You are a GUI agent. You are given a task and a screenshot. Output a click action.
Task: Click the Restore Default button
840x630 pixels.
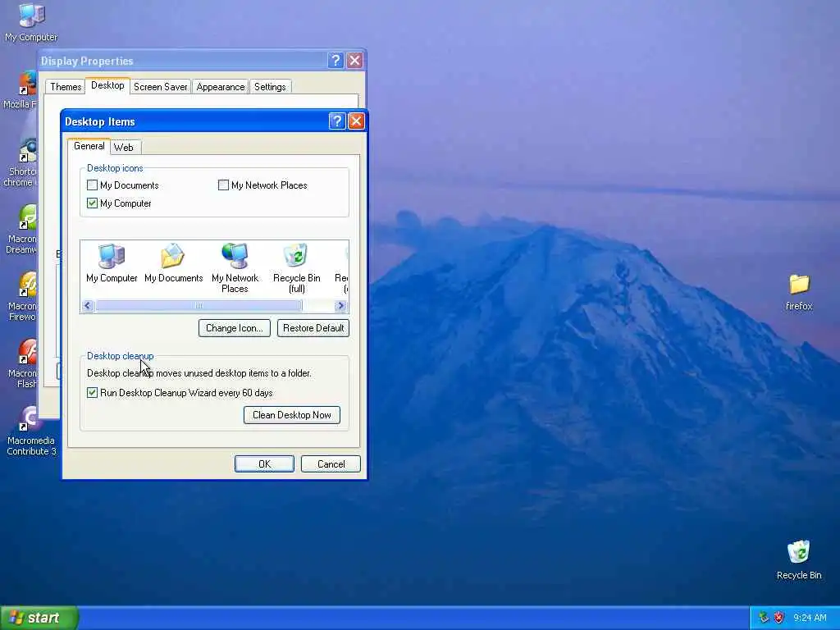[x=313, y=328]
